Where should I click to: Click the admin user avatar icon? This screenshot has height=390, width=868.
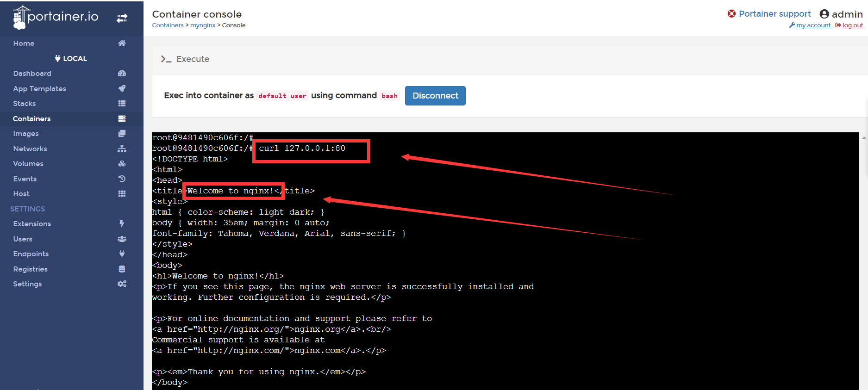(824, 14)
